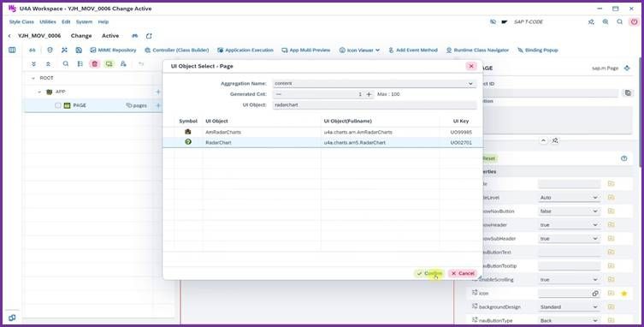Open the Style Class menu
The height and width of the screenshot is (327, 644).
(21, 21)
